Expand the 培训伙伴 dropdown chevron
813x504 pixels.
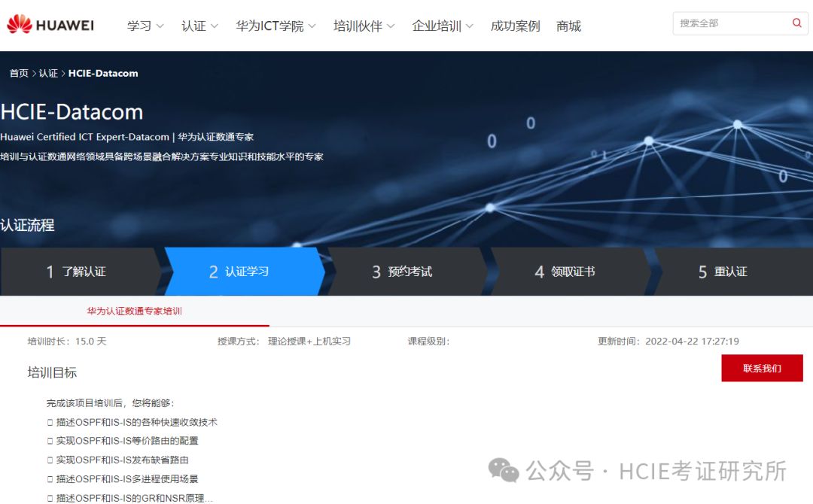[x=391, y=26]
